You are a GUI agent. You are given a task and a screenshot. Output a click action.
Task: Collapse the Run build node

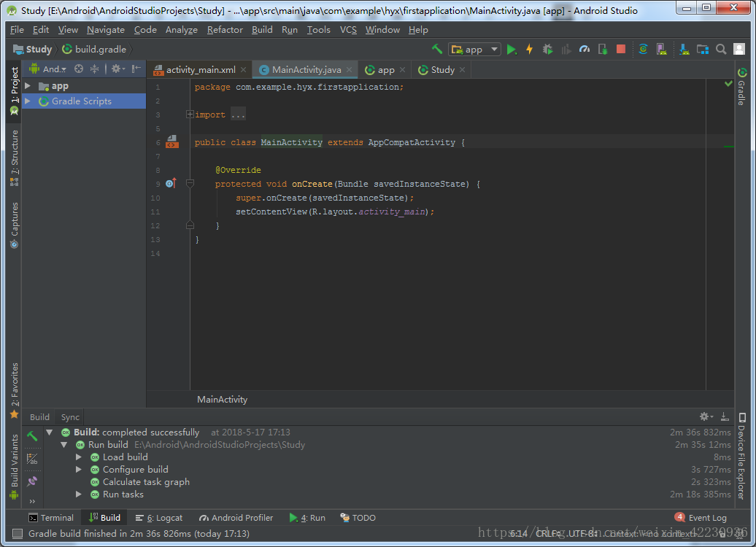(x=63, y=445)
